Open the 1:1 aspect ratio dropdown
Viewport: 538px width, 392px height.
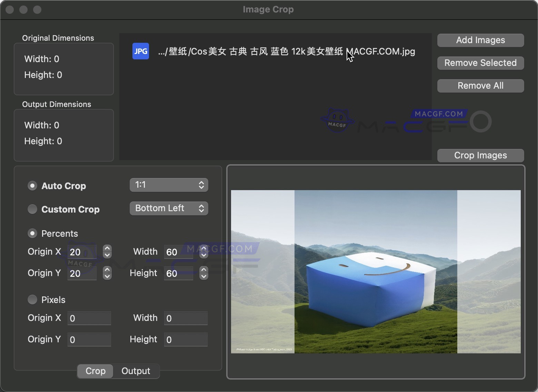(x=169, y=185)
